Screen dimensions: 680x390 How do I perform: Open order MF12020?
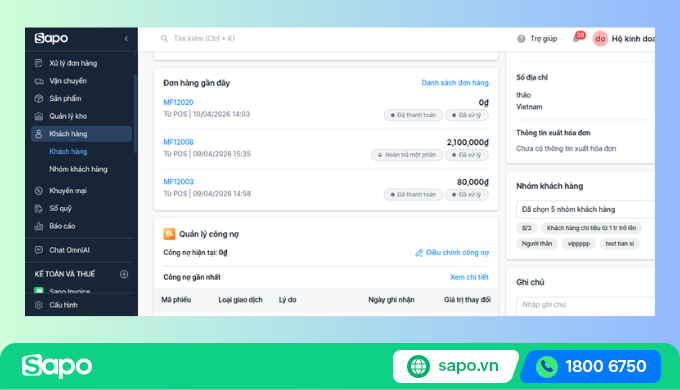[x=178, y=102]
